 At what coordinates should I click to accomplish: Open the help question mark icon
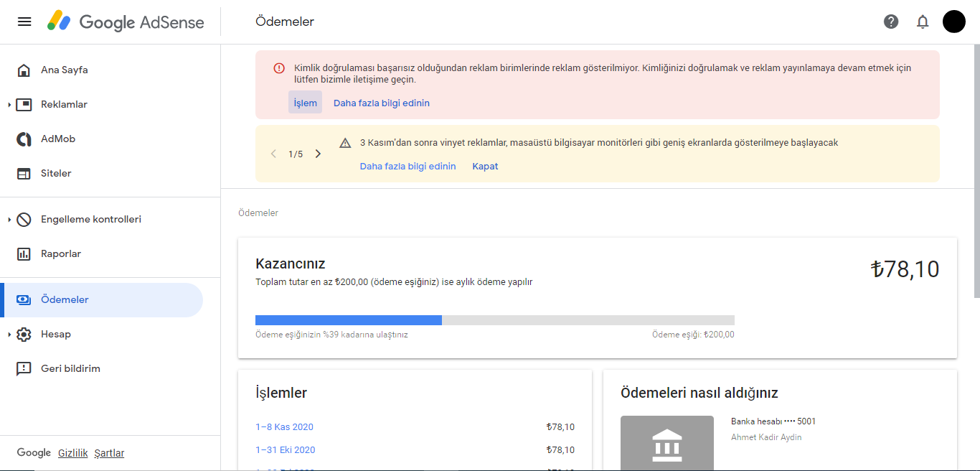(891, 22)
